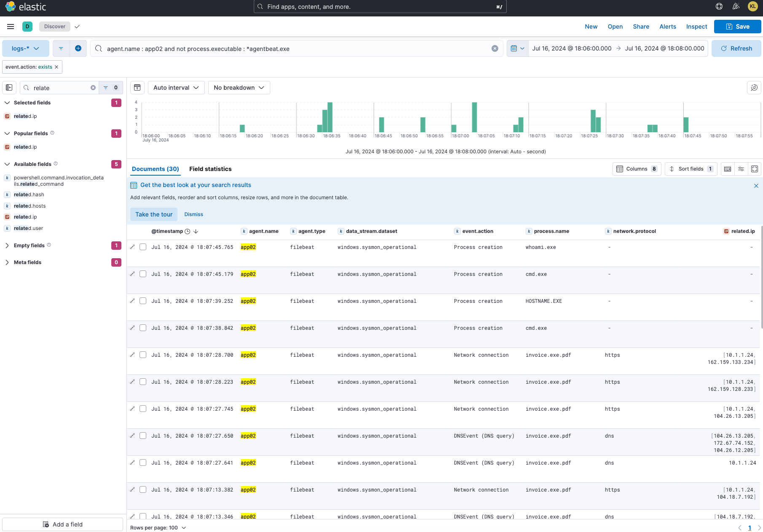Open the Columns 8 selector
763x532 pixels.
coord(637,169)
